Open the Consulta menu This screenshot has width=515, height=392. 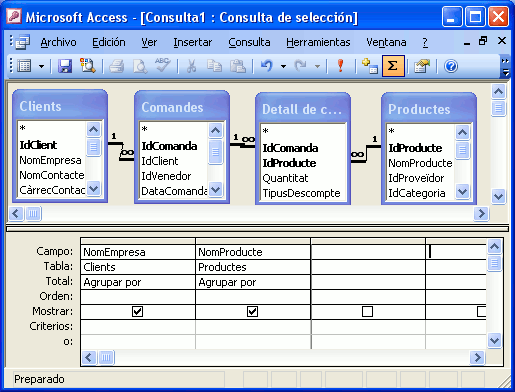click(x=249, y=42)
